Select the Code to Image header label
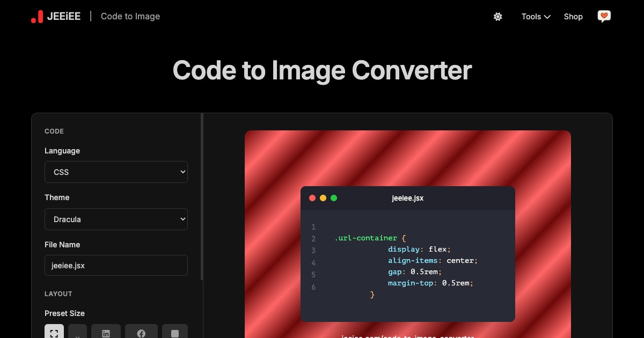The height and width of the screenshot is (338, 644). point(130,16)
